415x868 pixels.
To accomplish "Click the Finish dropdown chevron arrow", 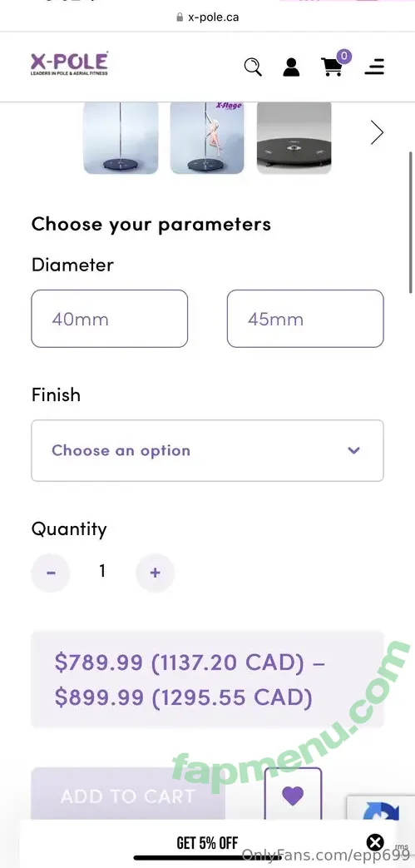I will [x=353, y=450].
